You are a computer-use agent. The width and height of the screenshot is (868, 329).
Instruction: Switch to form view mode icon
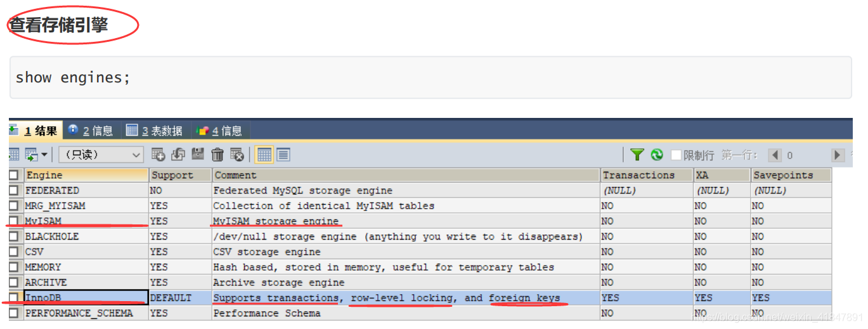[283, 155]
